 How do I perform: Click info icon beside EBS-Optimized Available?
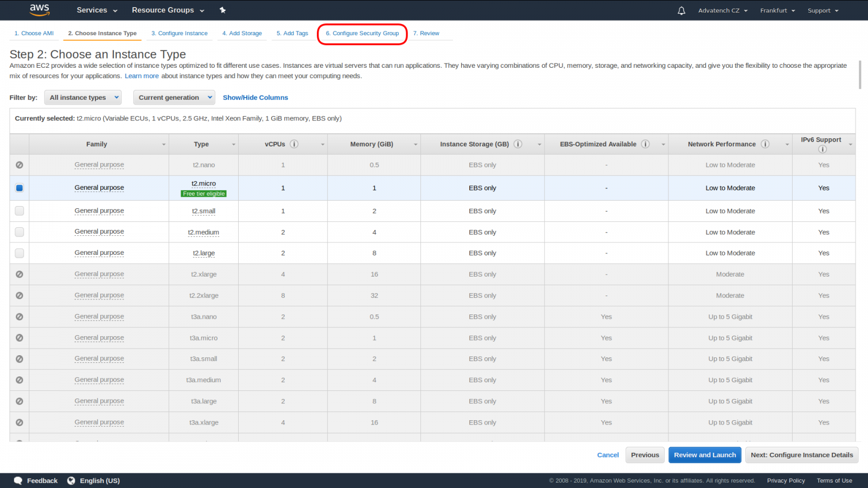click(646, 144)
